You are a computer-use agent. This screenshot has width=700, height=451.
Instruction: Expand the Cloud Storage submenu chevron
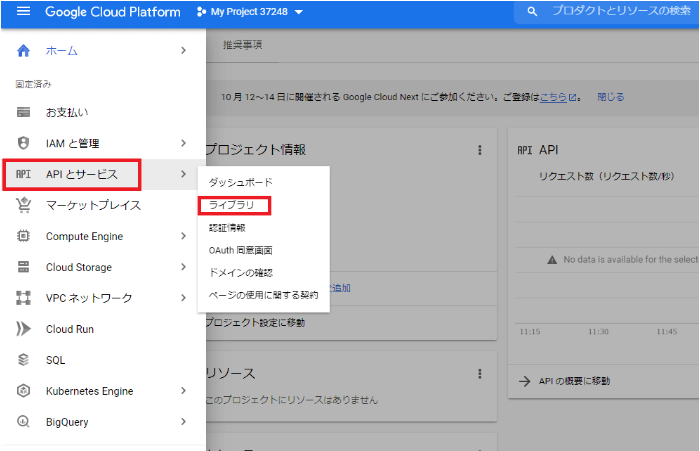(183, 267)
